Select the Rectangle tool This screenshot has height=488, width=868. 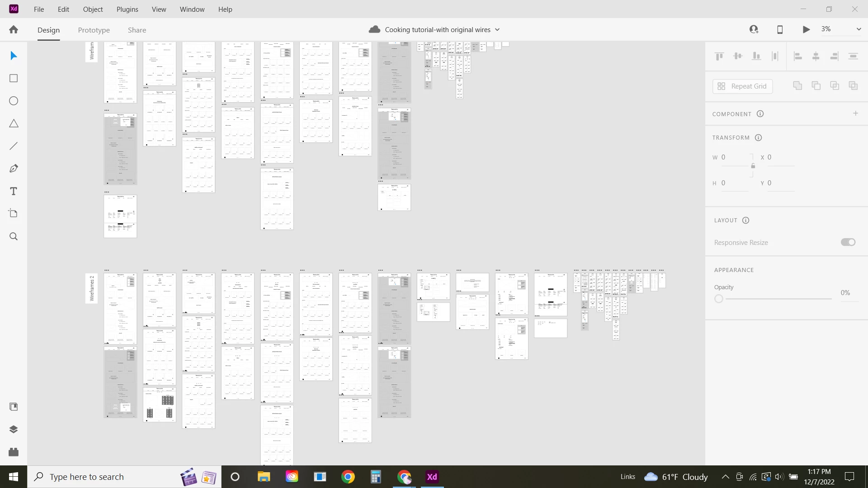pyautogui.click(x=14, y=78)
